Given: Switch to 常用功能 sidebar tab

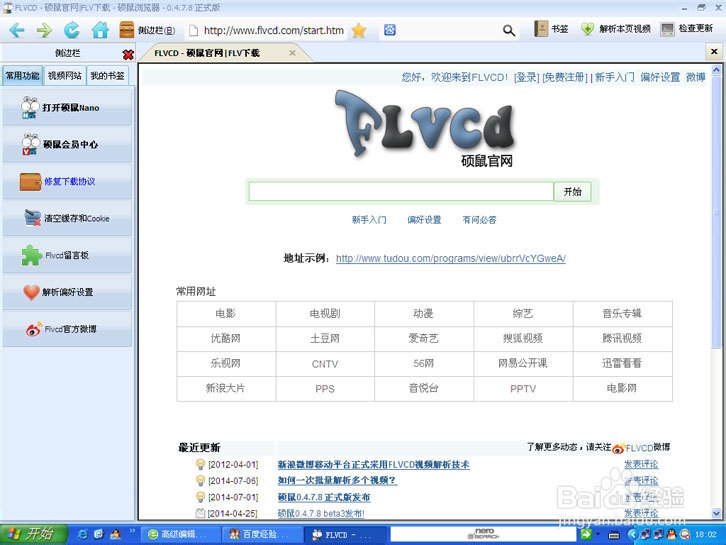Looking at the screenshot, I should (x=22, y=75).
